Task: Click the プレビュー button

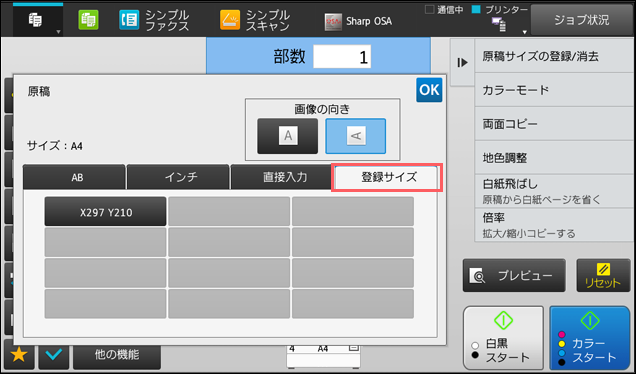Action: [514, 275]
